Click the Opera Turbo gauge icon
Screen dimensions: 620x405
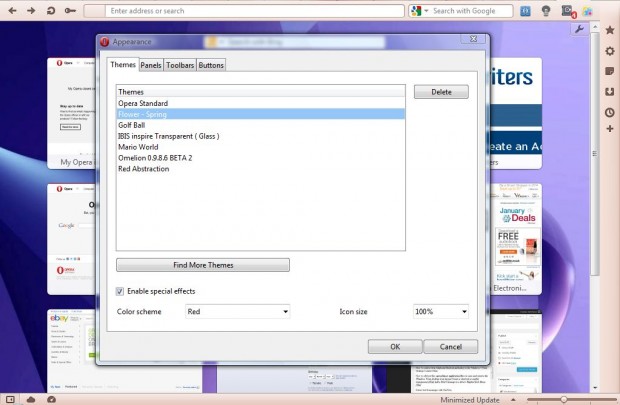pyautogui.click(x=51, y=399)
